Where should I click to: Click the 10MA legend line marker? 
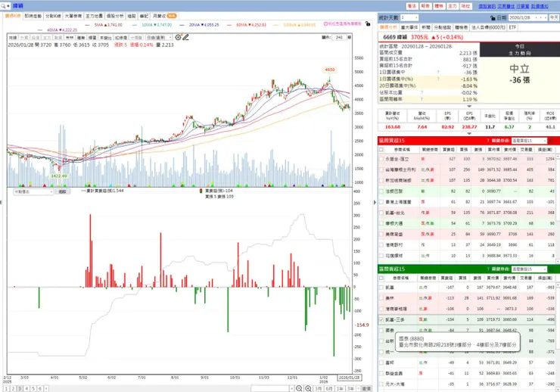tap(135, 25)
